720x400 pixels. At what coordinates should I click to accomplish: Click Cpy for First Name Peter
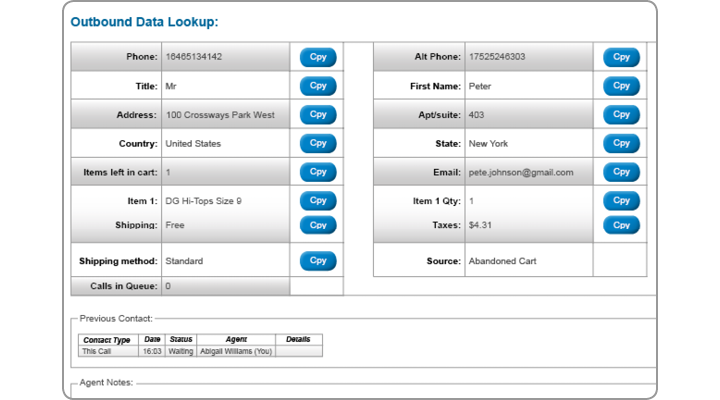coord(621,86)
